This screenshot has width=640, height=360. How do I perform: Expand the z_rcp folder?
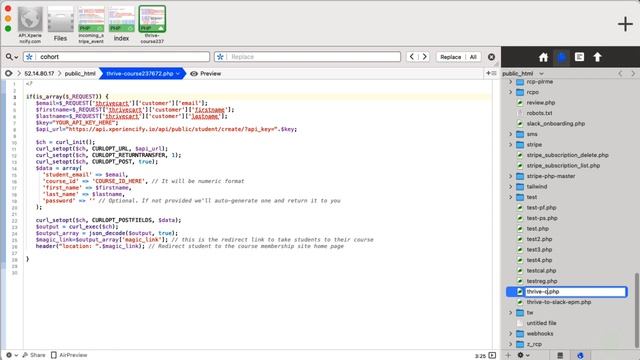510,344
